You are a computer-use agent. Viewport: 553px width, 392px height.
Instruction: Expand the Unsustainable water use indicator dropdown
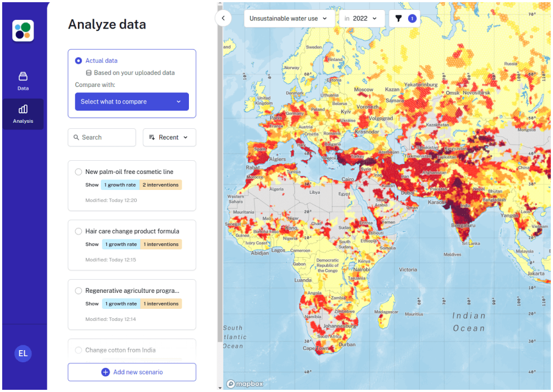[289, 18]
